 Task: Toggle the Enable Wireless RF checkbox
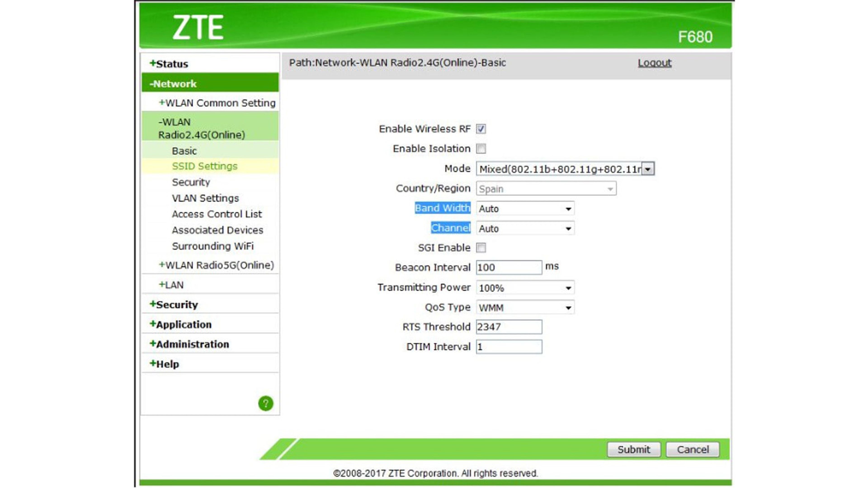(481, 129)
